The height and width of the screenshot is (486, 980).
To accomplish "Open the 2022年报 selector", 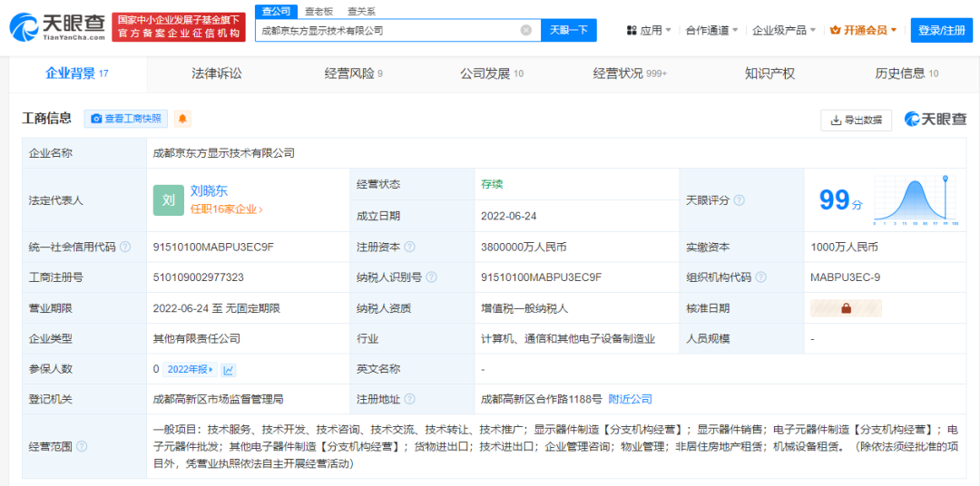I will pos(191,370).
